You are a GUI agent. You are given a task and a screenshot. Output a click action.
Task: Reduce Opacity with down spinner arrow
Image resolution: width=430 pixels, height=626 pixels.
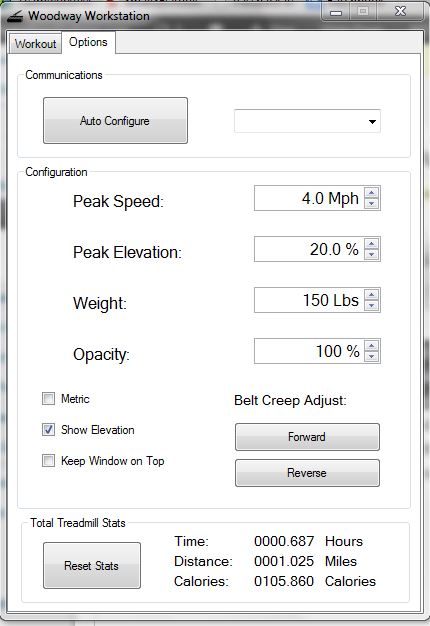(x=371, y=357)
